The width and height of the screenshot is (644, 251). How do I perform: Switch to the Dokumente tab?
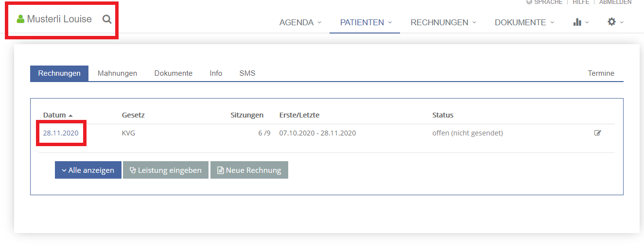174,73
